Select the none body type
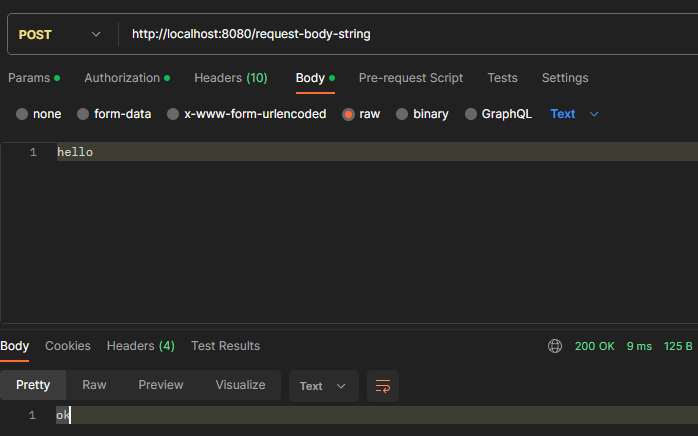 [x=38, y=114]
